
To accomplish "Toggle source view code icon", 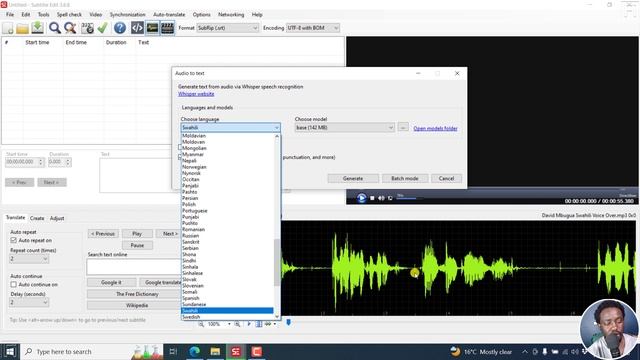I will click(x=137, y=28).
